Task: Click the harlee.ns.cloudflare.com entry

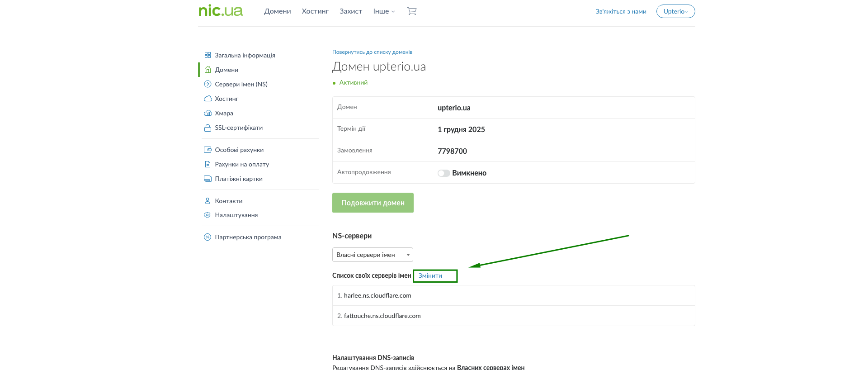Action: coord(377,295)
